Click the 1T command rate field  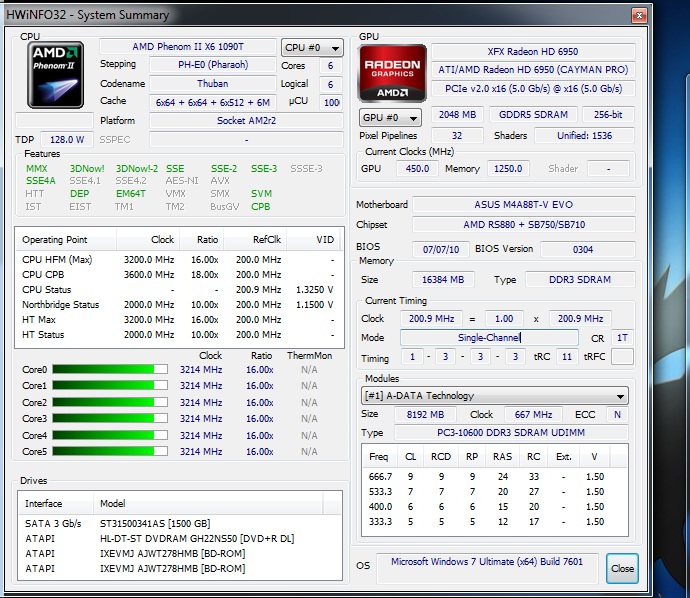pos(622,338)
